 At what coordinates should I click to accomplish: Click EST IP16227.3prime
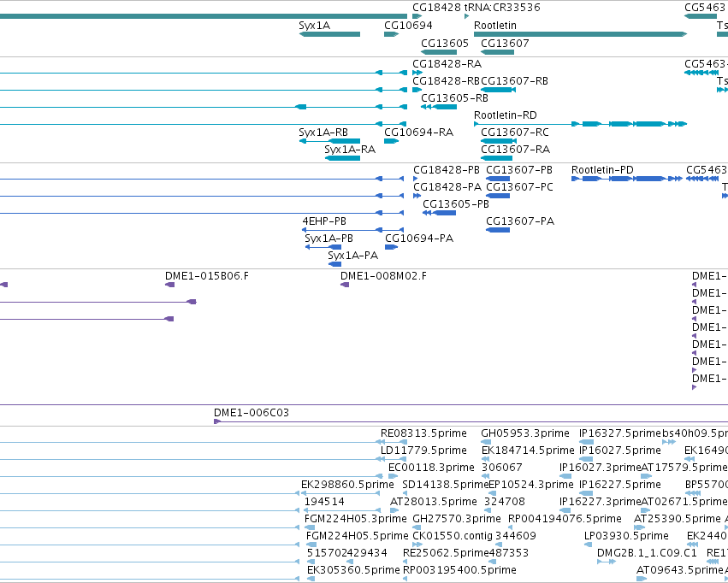tap(601, 502)
